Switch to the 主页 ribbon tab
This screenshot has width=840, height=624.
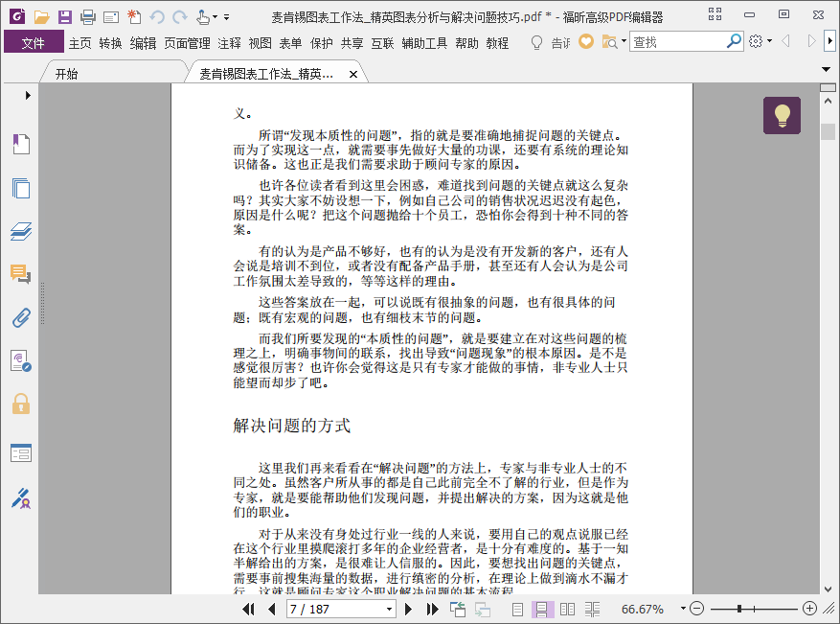[x=79, y=43]
